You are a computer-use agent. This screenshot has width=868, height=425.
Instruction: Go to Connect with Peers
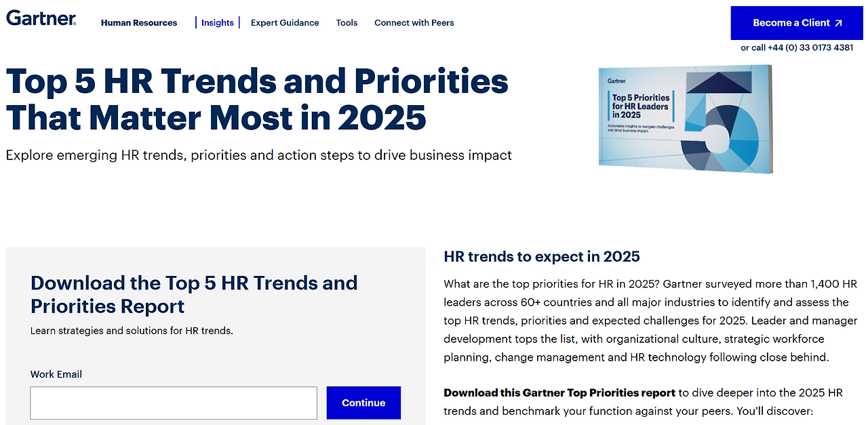click(x=414, y=23)
